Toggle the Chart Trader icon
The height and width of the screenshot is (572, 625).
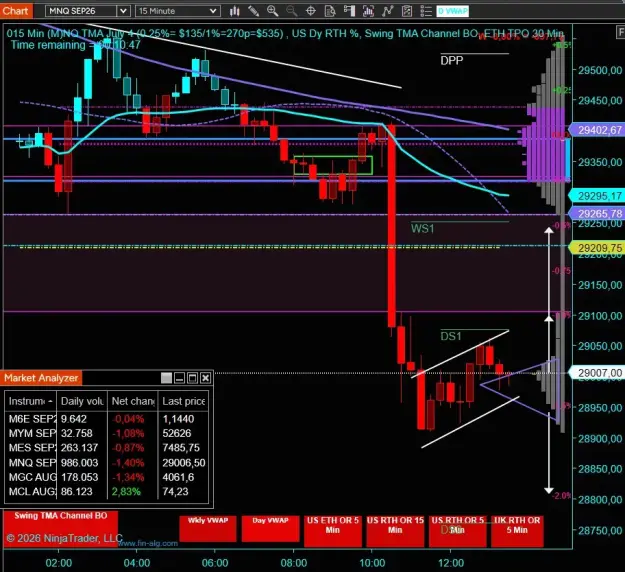349,11
